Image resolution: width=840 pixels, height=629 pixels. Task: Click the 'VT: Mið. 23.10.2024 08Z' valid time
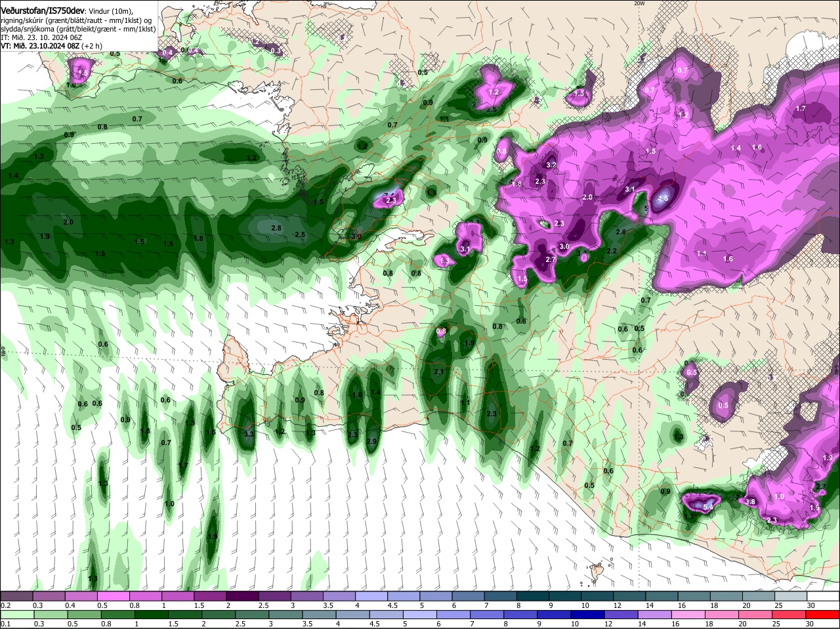pos(40,46)
